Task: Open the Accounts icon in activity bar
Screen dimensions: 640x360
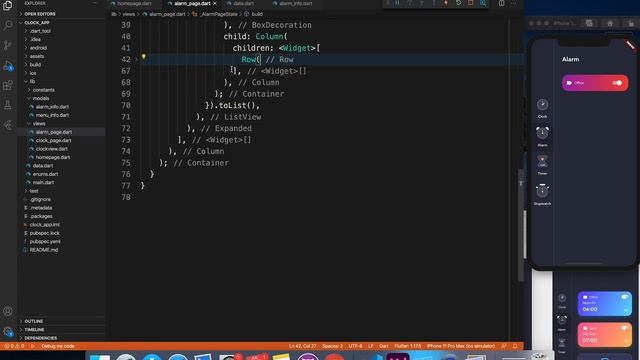Action: click(7, 311)
